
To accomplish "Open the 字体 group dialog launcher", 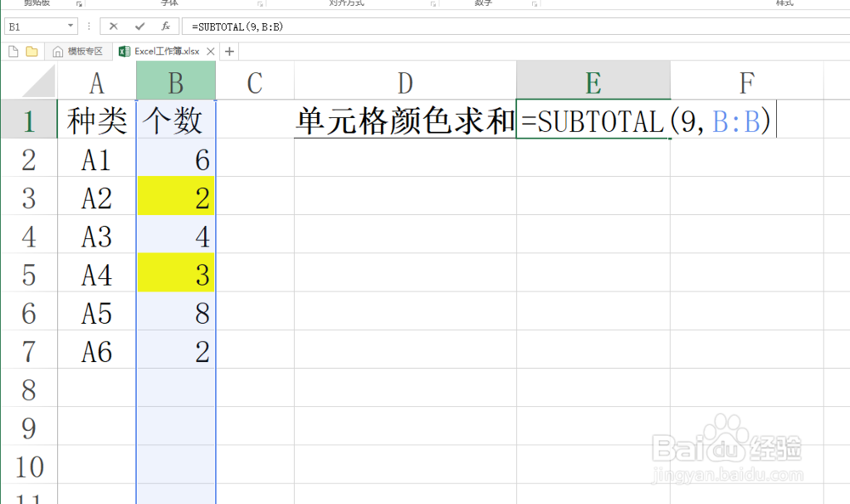I will (260, 3).
